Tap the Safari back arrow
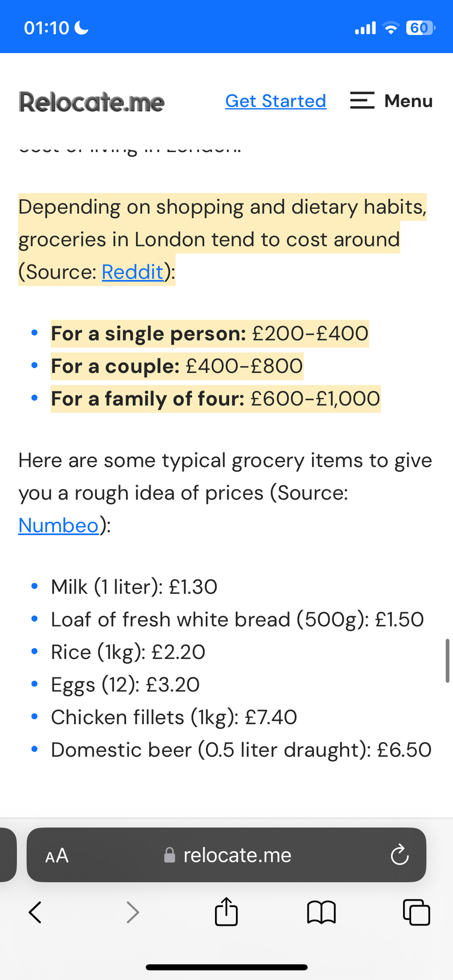Screen dimensions: 453x980 pos(35,912)
